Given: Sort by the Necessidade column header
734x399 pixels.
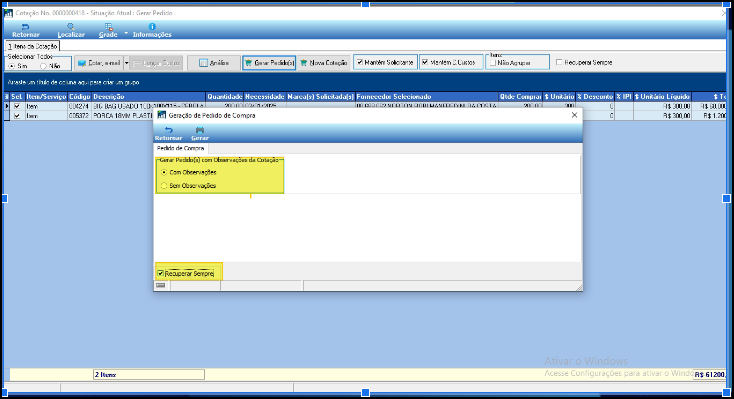Looking at the screenshot, I should 265,96.
